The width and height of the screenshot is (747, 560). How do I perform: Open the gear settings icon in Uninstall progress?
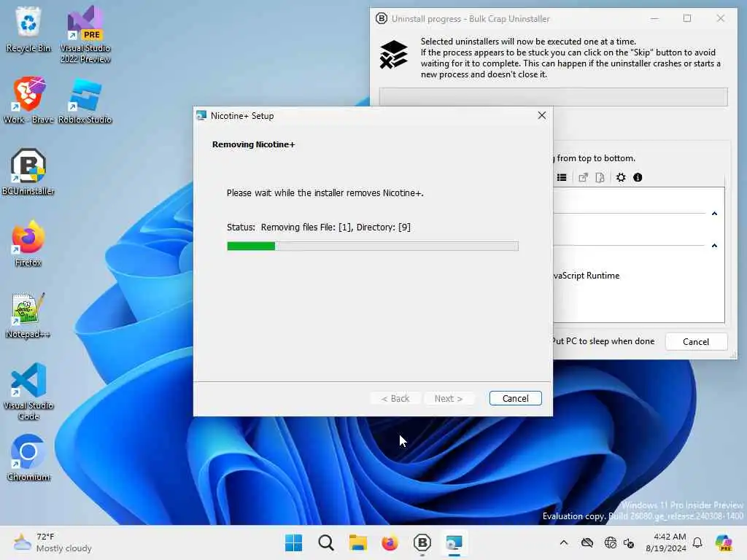point(620,178)
